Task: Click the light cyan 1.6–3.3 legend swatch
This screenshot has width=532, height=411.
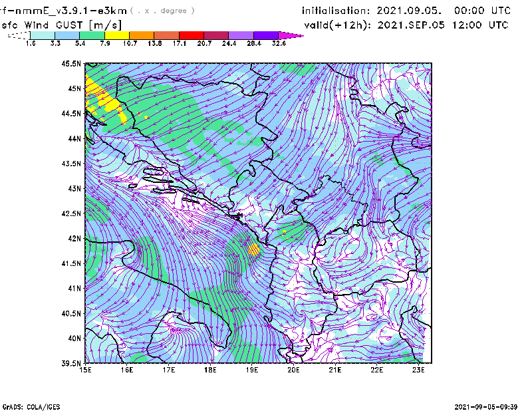Action: pyautogui.click(x=43, y=35)
